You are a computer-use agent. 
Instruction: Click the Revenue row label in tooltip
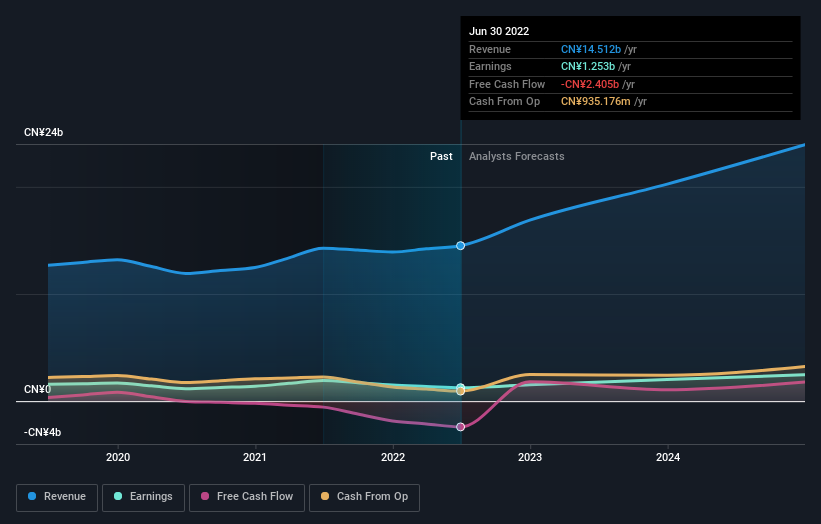click(x=490, y=49)
